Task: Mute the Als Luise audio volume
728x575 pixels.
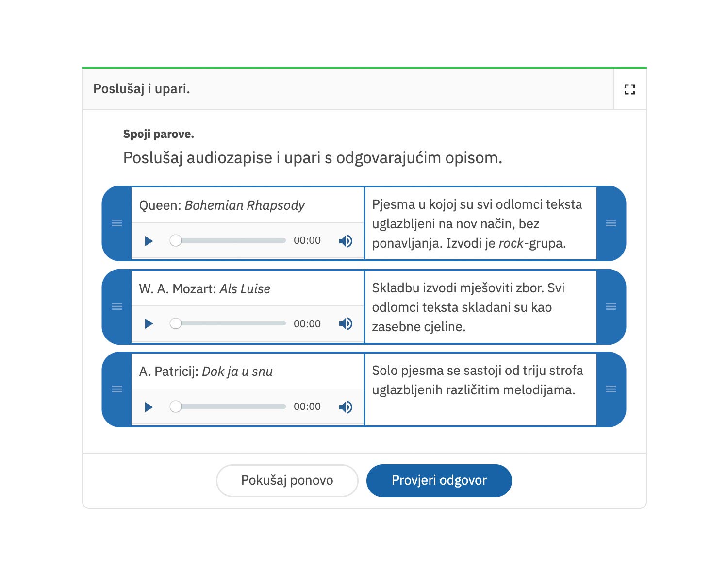Action: [346, 324]
